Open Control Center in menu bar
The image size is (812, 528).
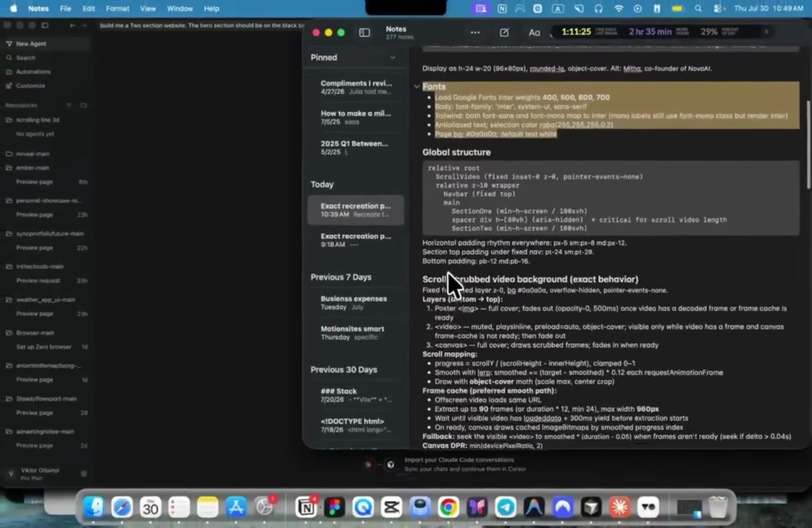pos(718,8)
